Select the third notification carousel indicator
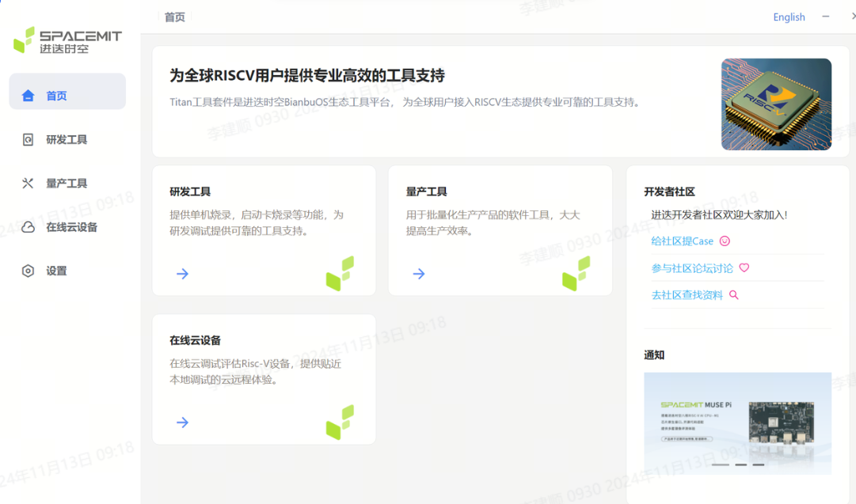856x504 pixels. [759, 464]
